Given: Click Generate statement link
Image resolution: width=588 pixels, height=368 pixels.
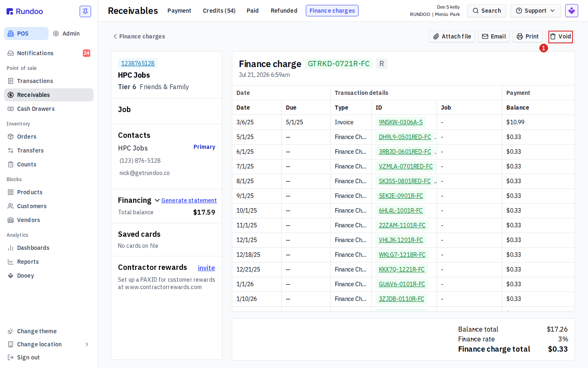Looking at the screenshot, I should click(x=189, y=200).
